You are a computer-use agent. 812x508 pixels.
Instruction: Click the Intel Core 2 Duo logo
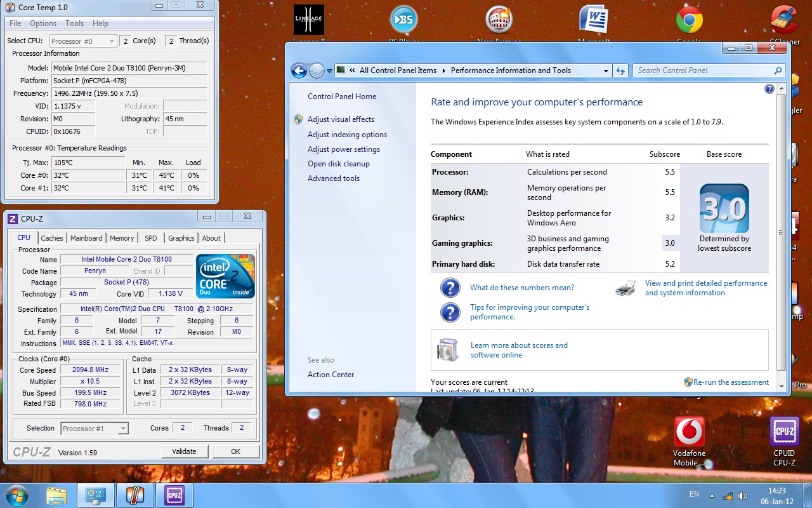click(225, 276)
